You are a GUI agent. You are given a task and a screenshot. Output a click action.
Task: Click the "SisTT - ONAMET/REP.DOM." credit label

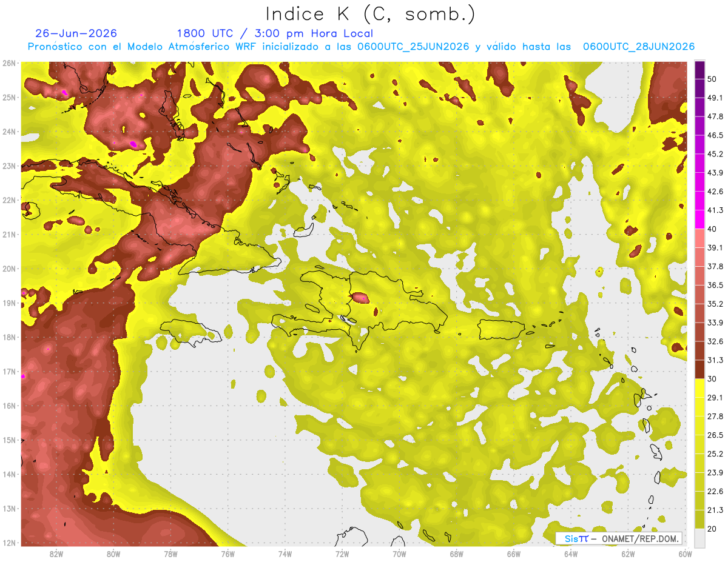pyautogui.click(x=620, y=538)
